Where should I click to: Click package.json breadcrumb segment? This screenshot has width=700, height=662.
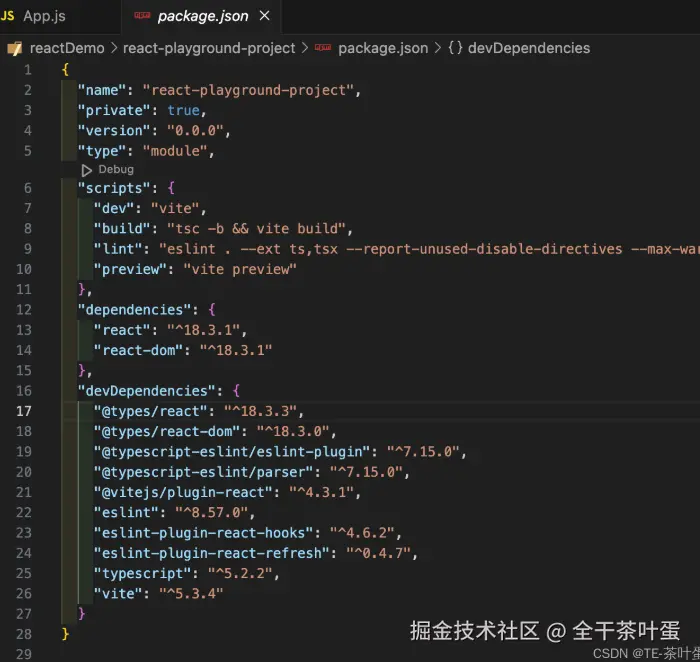click(383, 48)
